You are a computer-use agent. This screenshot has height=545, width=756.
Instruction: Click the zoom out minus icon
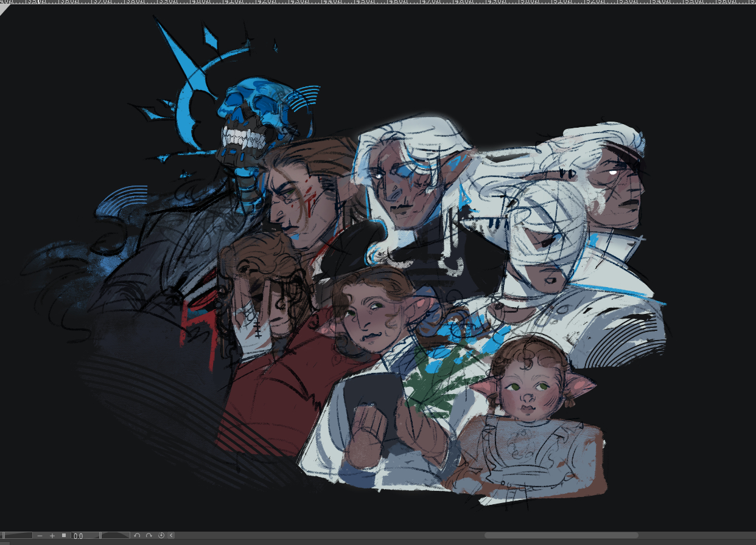pyautogui.click(x=40, y=536)
